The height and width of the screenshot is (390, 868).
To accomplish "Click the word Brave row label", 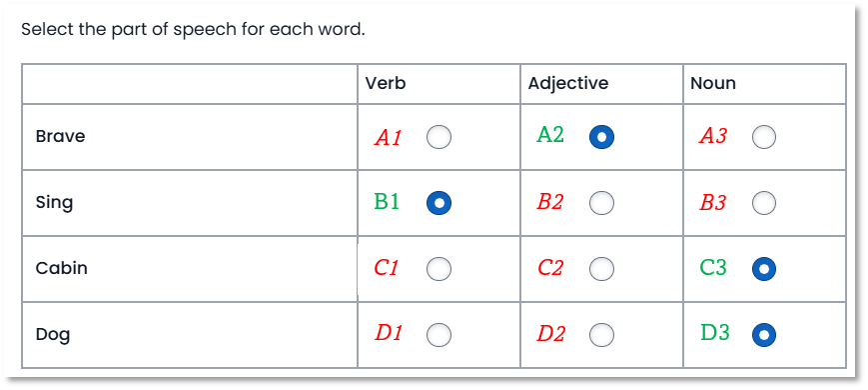I will (60, 136).
